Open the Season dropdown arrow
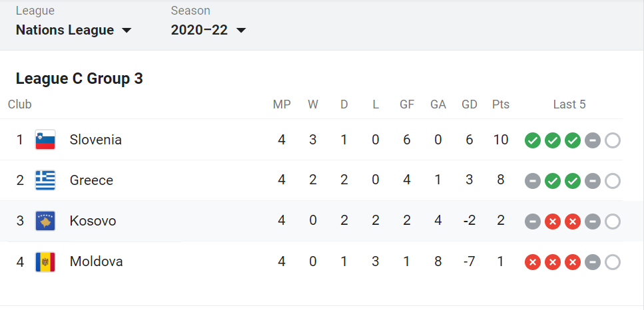 241,31
